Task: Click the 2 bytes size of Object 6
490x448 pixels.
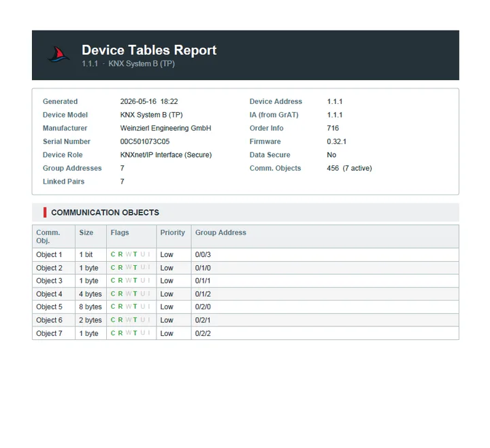Action: tap(91, 320)
